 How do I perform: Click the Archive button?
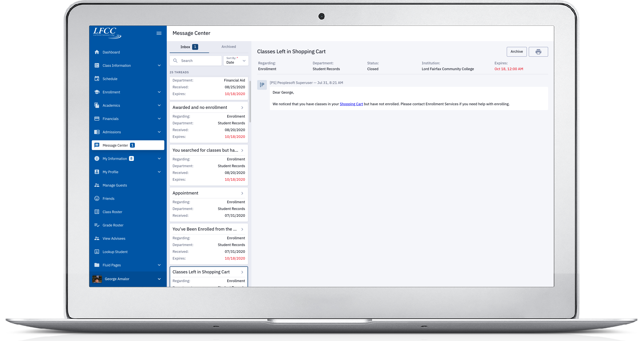tap(517, 52)
